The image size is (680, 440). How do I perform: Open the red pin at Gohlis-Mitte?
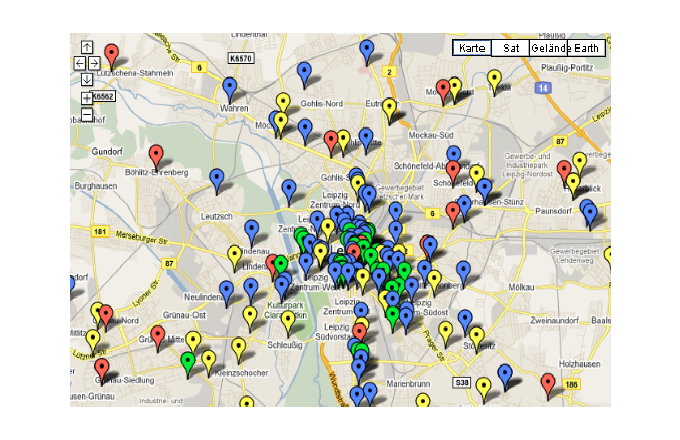click(x=331, y=141)
